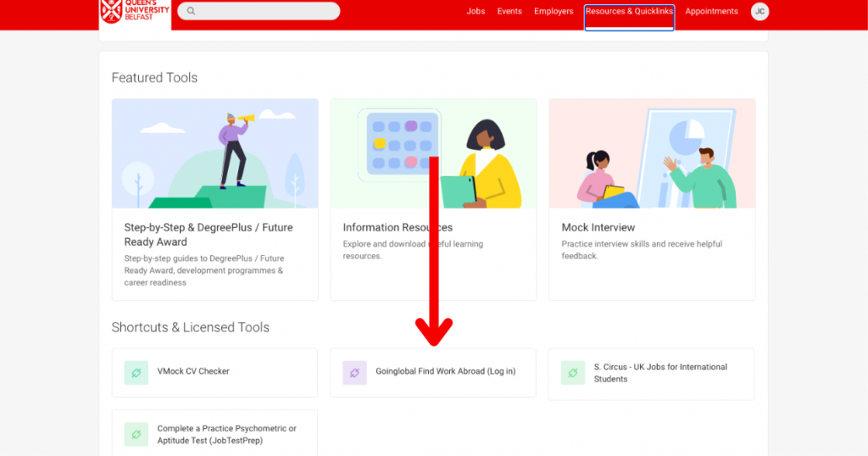The height and width of the screenshot is (456, 868).
Task: Click the magnifier icon in search bar
Action: pyautogui.click(x=192, y=11)
